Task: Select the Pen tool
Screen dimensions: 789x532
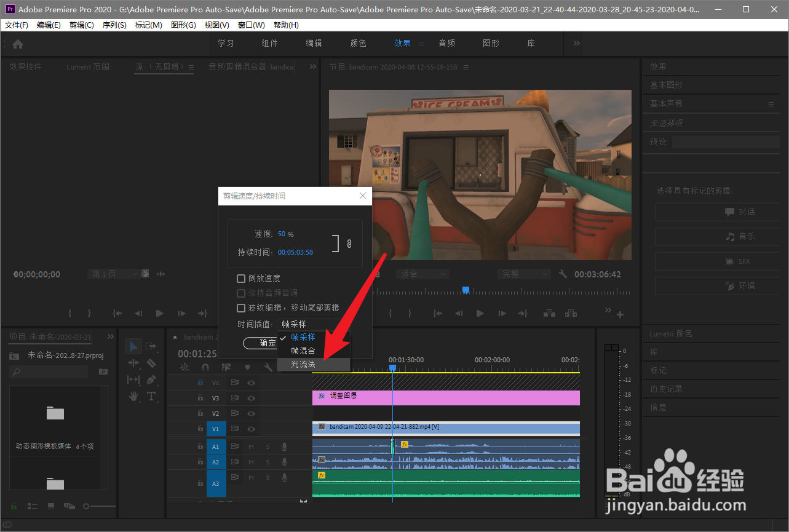Action: coord(151,380)
